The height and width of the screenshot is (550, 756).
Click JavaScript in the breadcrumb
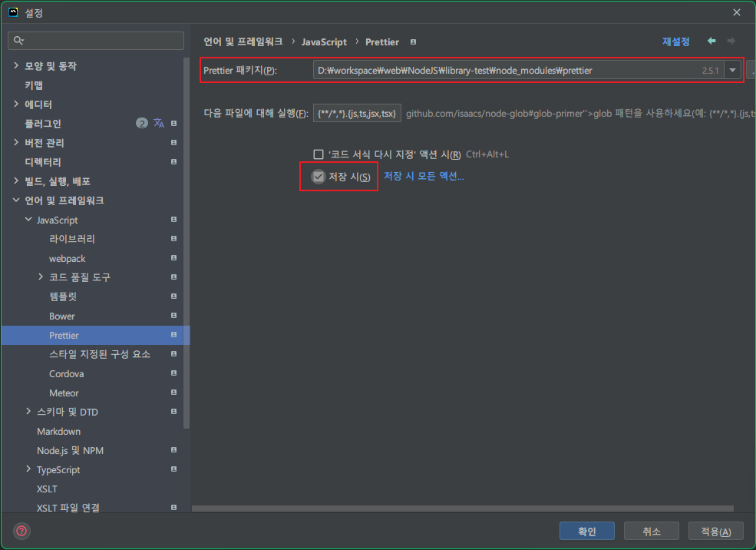click(324, 42)
